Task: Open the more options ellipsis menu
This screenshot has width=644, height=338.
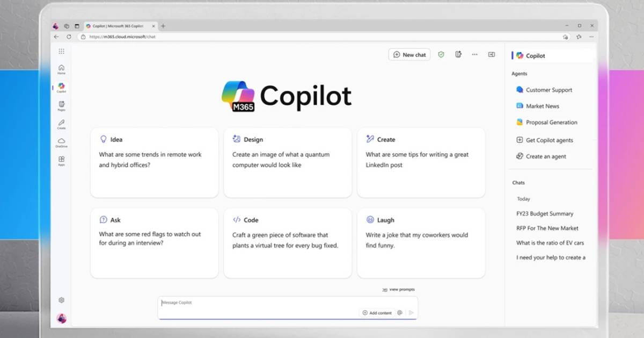Action: tap(474, 54)
